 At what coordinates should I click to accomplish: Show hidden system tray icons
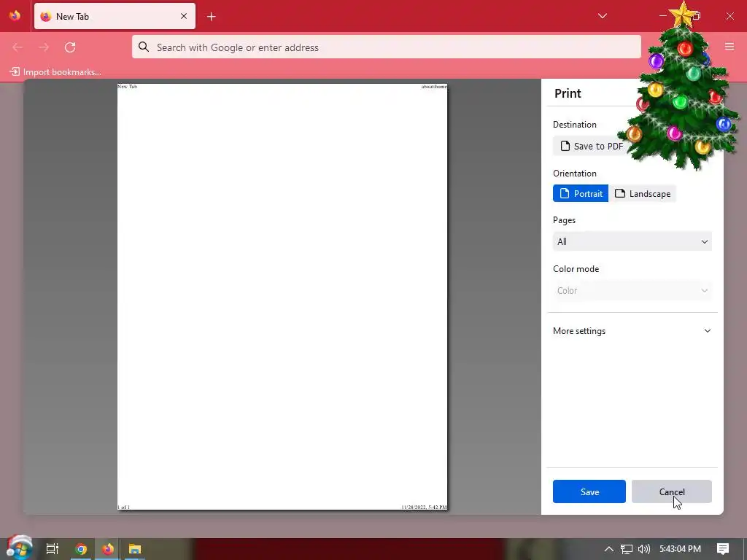609,549
